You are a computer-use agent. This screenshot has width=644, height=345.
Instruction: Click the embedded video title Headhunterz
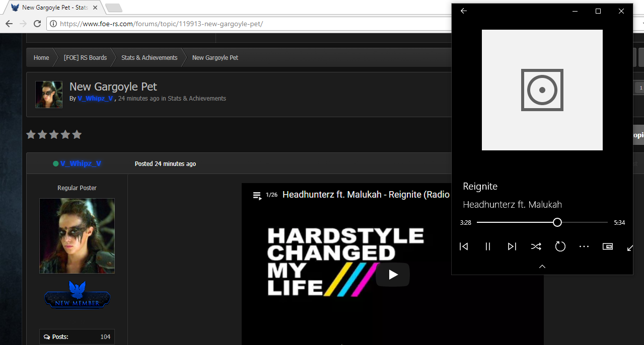click(x=366, y=195)
